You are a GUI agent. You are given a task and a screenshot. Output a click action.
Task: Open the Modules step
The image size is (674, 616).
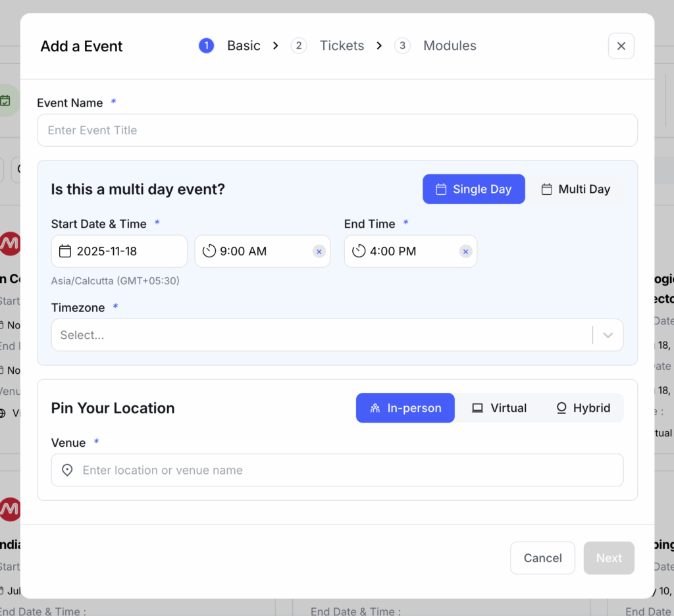(x=450, y=45)
